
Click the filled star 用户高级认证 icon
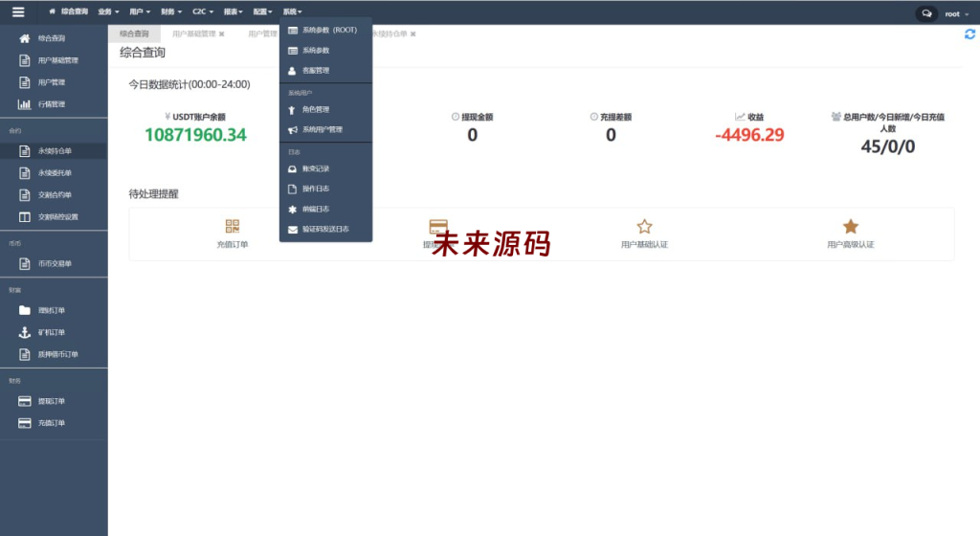pyautogui.click(x=851, y=226)
